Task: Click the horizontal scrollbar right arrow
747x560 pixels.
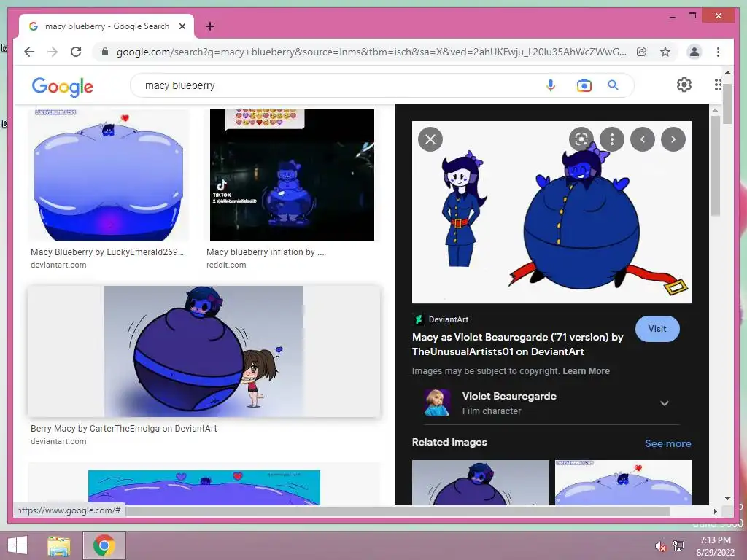Action: [715, 511]
